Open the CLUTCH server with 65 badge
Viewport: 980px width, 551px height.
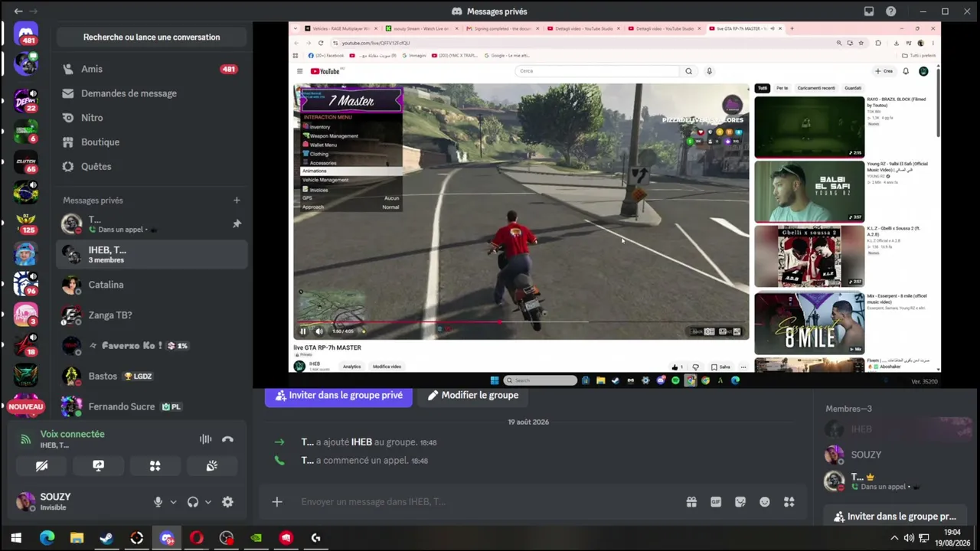(x=25, y=161)
